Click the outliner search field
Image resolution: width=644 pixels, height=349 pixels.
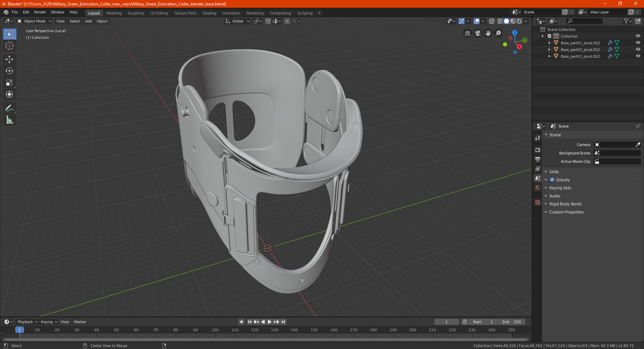(x=584, y=21)
